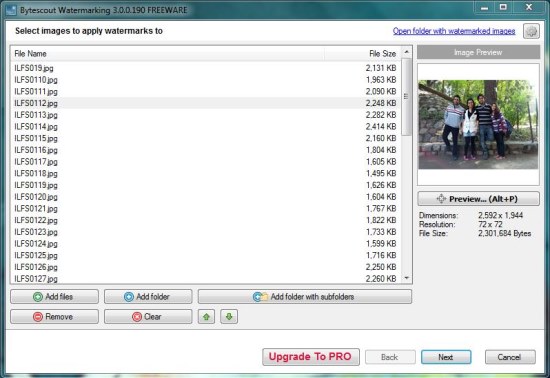
Task: Click the scrollbar down arrow in file list
Action: point(407,278)
